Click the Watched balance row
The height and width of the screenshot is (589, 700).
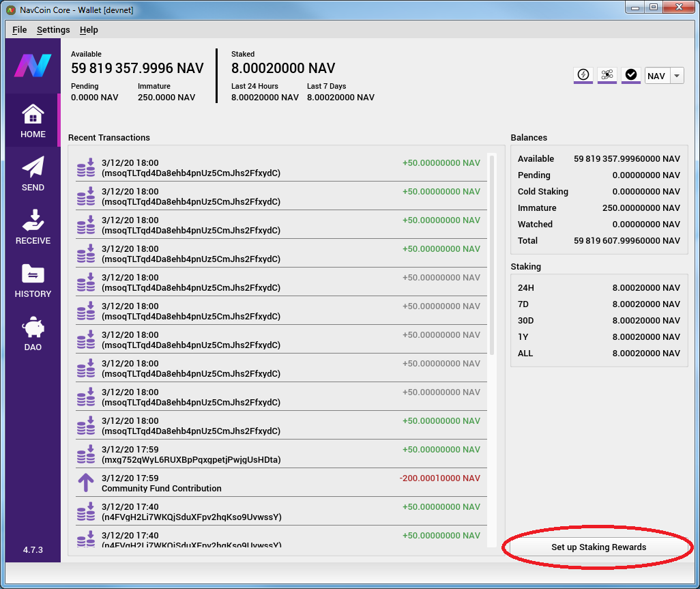[598, 224]
